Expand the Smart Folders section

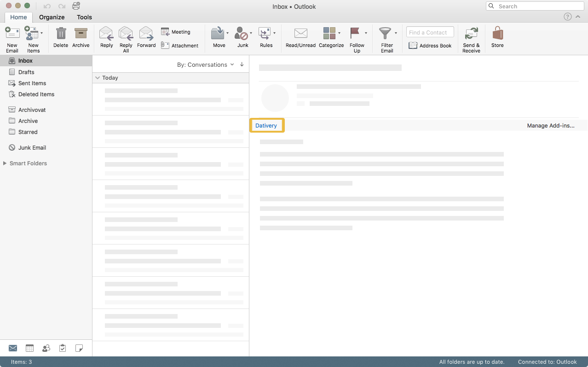click(5, 163)
